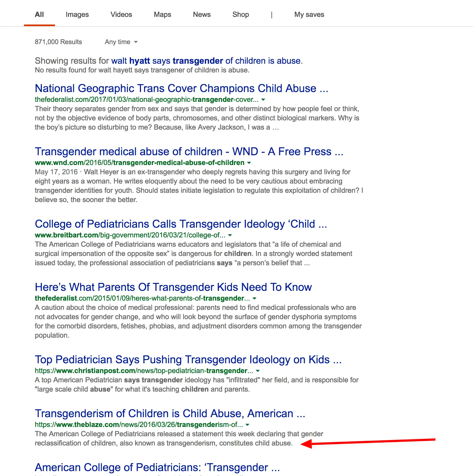Switch to the All results tab
The image size is (473, 476).
click(x=39, y=14)
